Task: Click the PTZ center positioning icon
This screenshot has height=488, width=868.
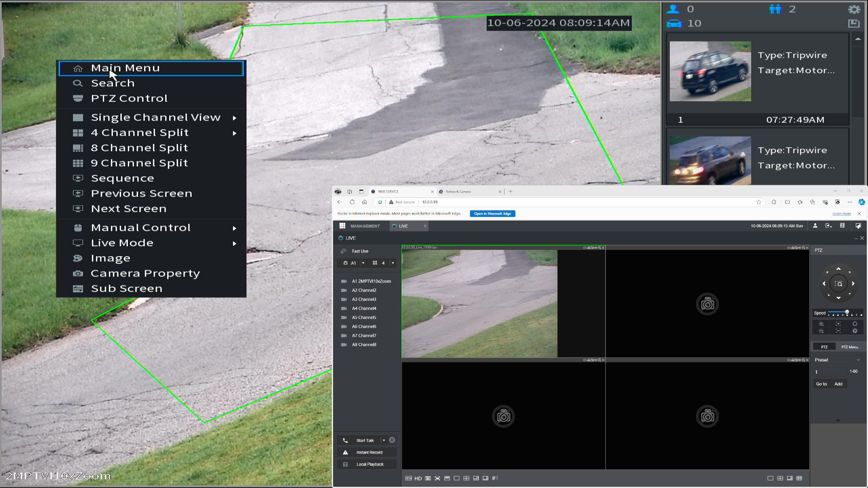Action: point(839,284)
